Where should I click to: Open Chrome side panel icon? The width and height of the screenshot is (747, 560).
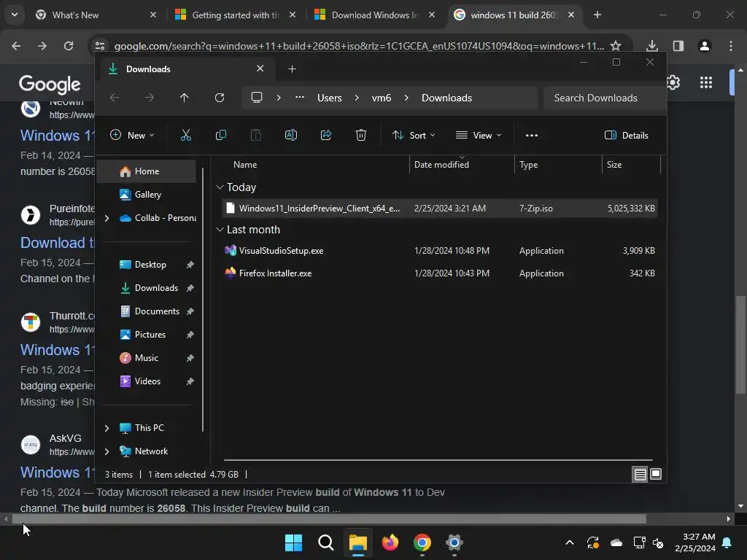coord(678,46)
